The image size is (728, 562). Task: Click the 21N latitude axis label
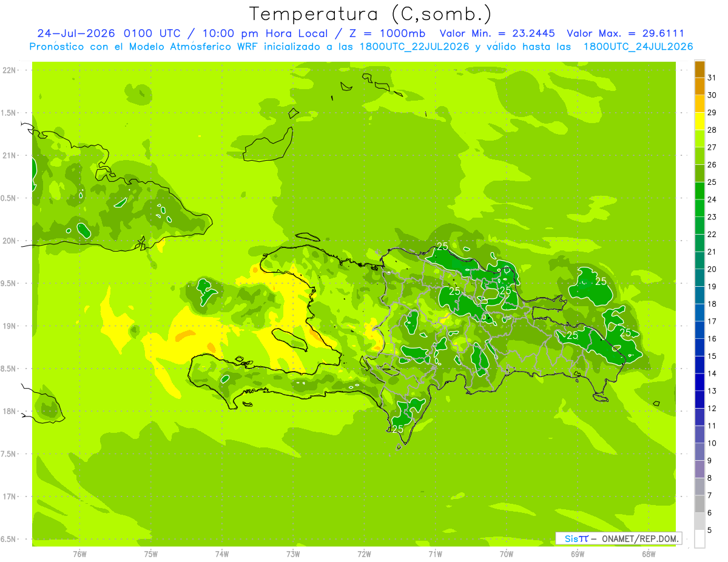(x=10, y=155)
